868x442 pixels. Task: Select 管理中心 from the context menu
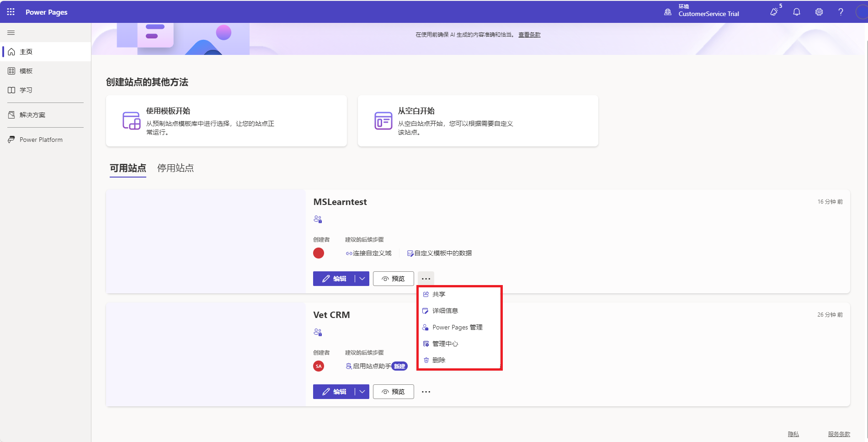point(460,344)
